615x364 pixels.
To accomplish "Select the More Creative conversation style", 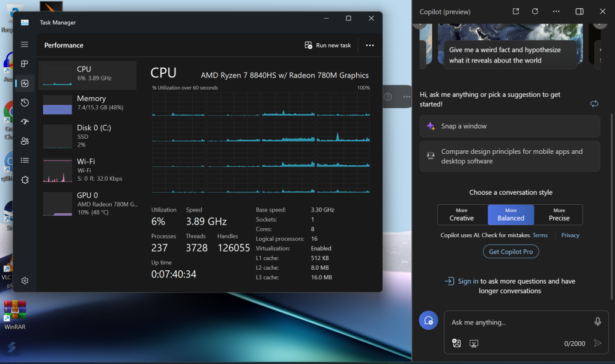I will [461, 214].
